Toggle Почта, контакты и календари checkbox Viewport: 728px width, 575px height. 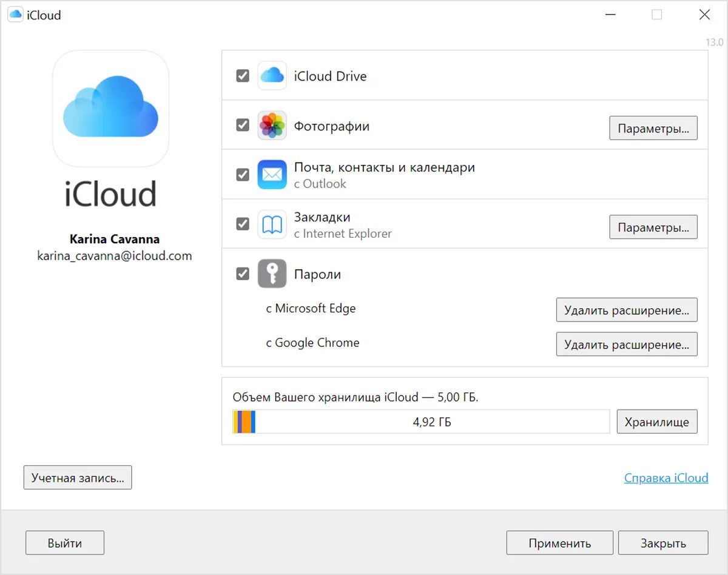point(243,175)
